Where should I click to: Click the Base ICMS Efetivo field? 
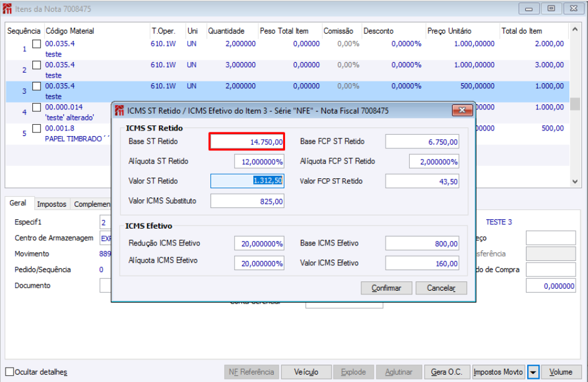coord(422,243)
